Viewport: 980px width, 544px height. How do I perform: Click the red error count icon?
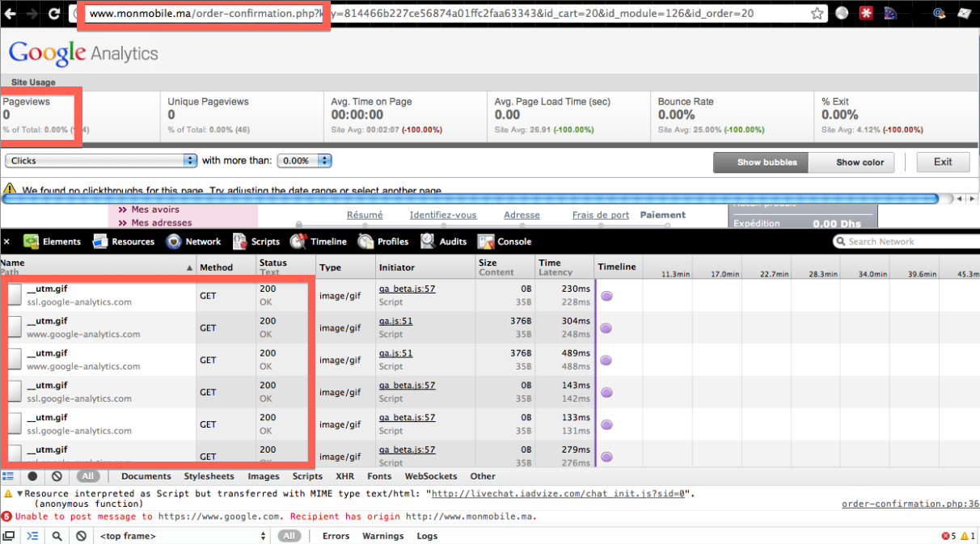[945, 536]
